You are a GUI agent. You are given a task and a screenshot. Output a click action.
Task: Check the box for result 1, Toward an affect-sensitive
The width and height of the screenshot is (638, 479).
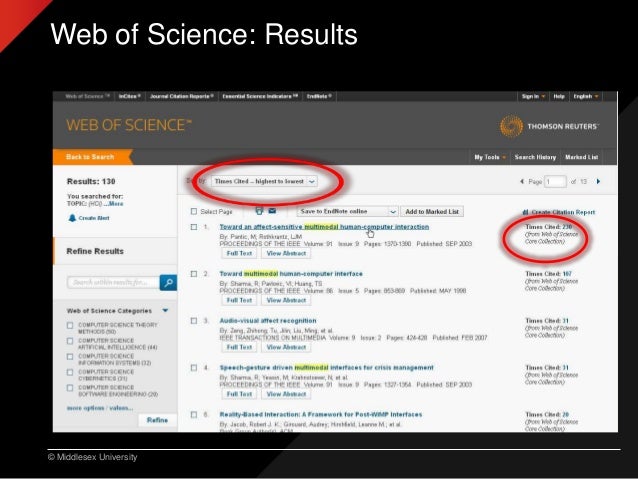coord(194,227)
